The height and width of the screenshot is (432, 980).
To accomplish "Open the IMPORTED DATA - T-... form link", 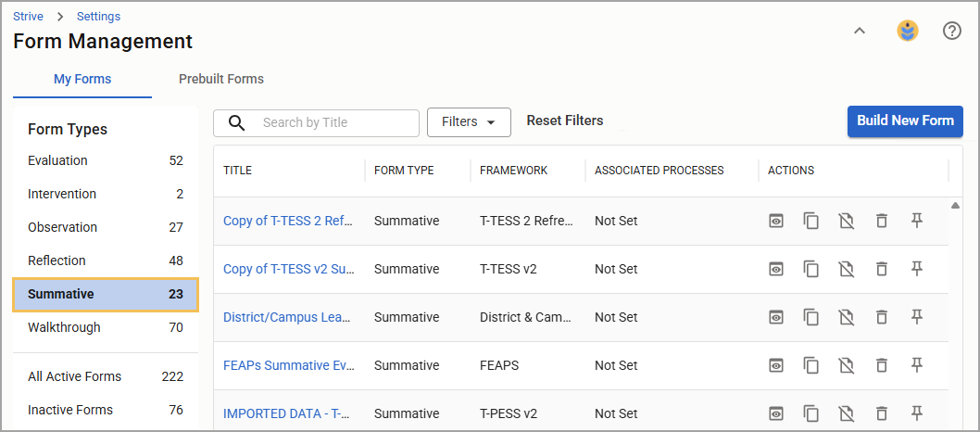I will 286,413.
